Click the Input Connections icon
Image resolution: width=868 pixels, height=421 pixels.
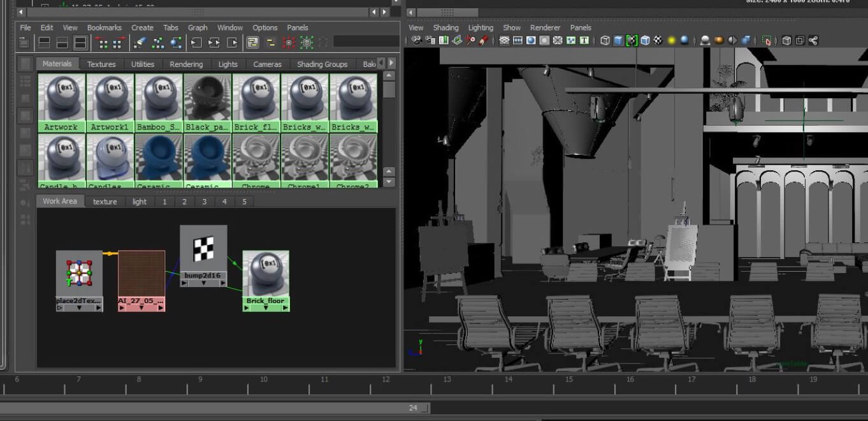click(x=196, y=43)
